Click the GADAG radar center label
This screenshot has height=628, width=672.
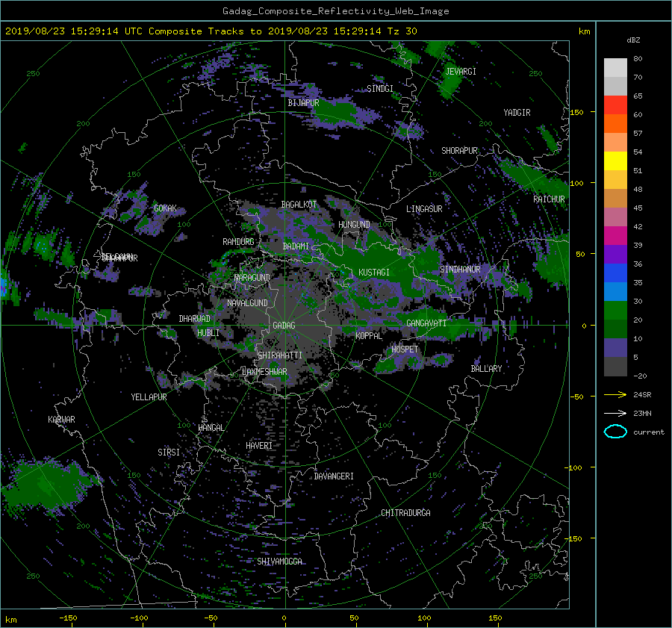point(284,326)
